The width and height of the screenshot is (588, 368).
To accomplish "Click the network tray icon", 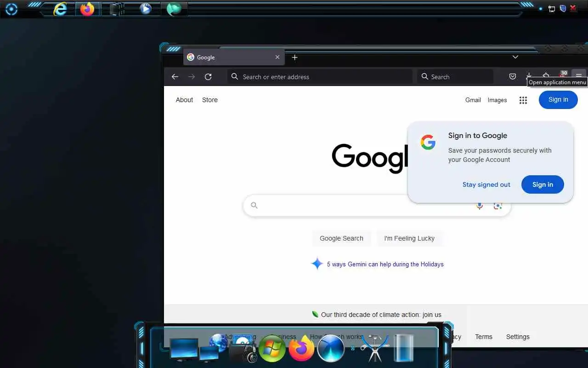I will point(552,9).
